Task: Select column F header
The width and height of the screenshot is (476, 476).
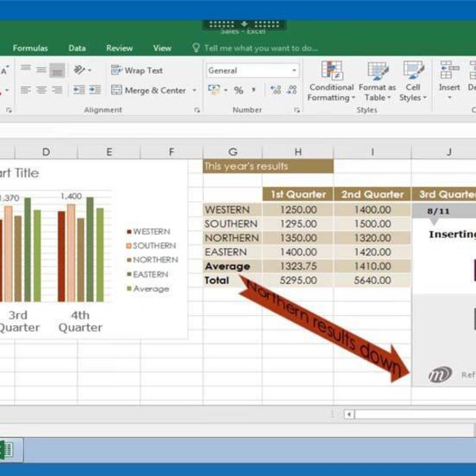Action: click(171, 152)
